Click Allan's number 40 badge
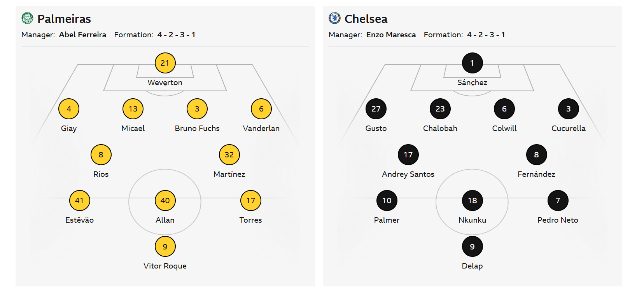 coord(165,201)
